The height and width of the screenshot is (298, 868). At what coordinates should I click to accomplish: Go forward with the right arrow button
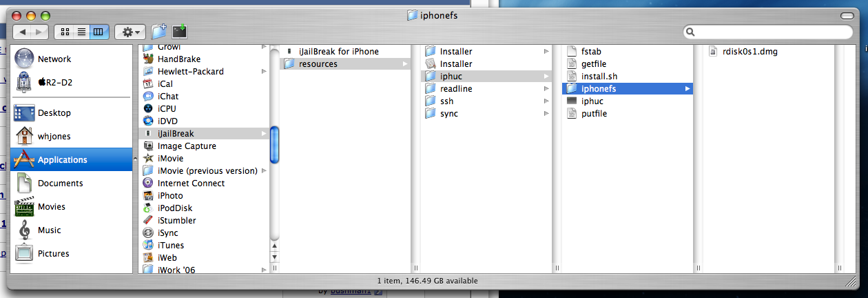click(x=40, y=32)
